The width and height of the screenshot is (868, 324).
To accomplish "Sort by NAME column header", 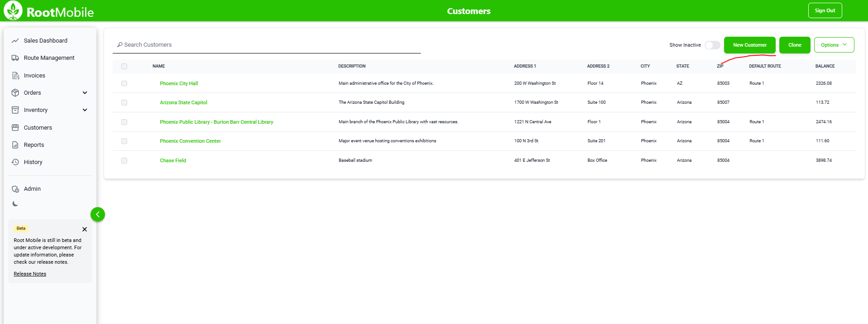I will 158,66.
